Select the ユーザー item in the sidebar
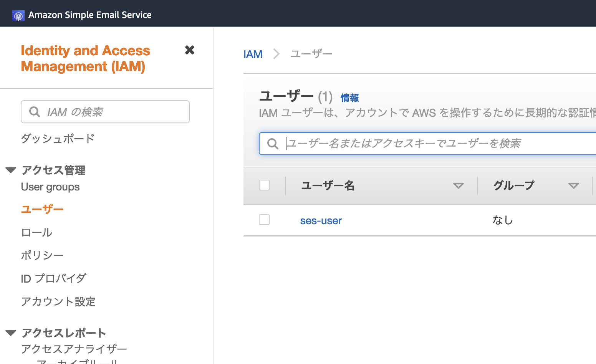596x364 pixels. [x=42, y=209]
